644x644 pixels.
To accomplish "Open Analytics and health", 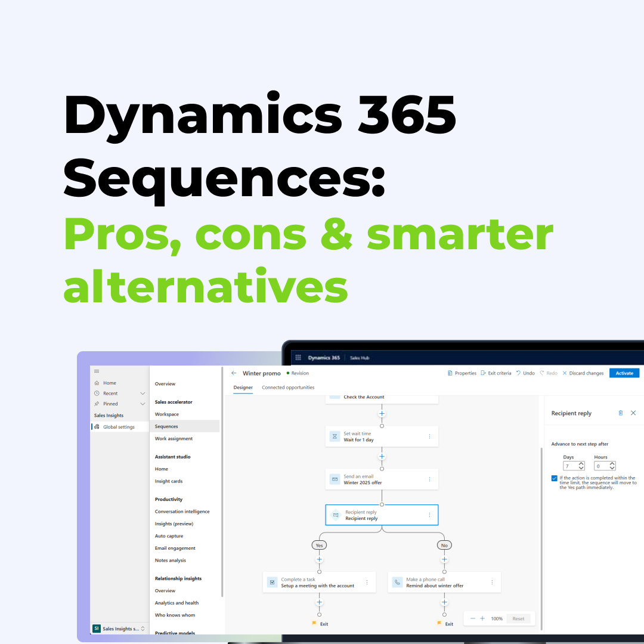I will (x=177, y=603).
